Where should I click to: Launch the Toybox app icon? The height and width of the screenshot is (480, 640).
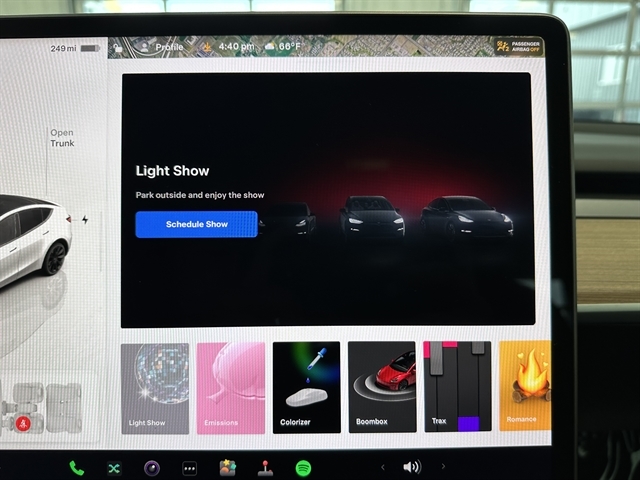pyautogui.click(x=227, y=468)
